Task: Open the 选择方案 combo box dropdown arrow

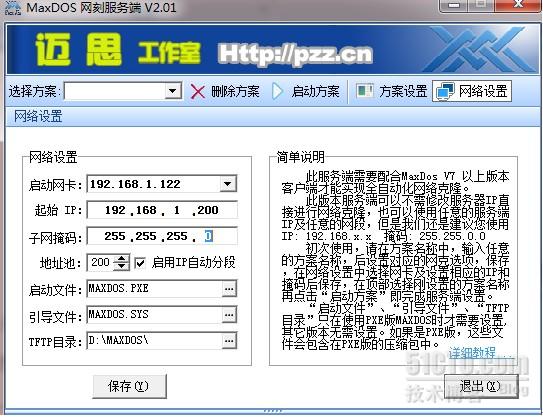Action: click(x=172, y=91)
